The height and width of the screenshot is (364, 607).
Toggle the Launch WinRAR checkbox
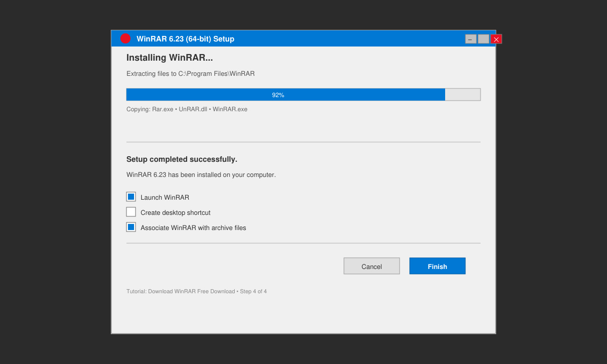131,197
